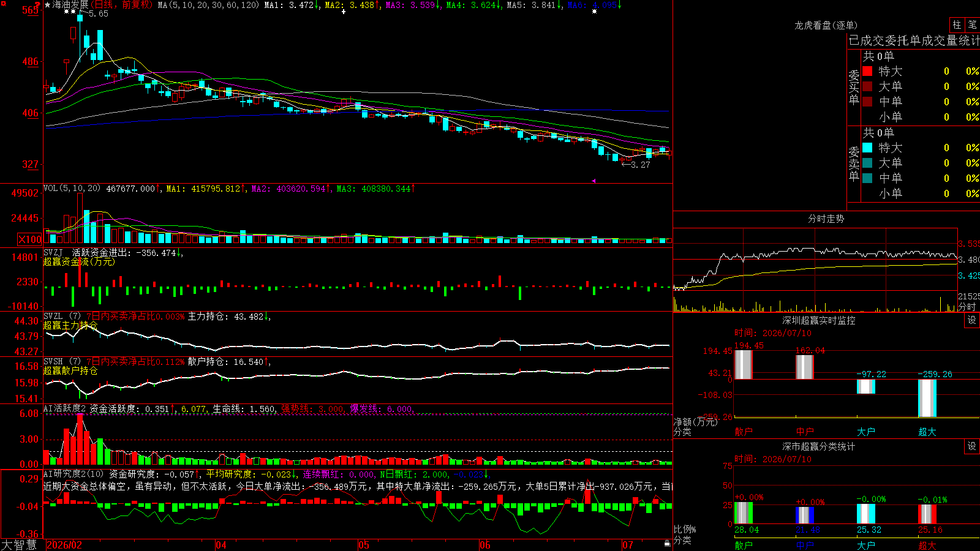Click the 04 month marker on time axis
The image size is (980, 551).
tap(221, 545)
